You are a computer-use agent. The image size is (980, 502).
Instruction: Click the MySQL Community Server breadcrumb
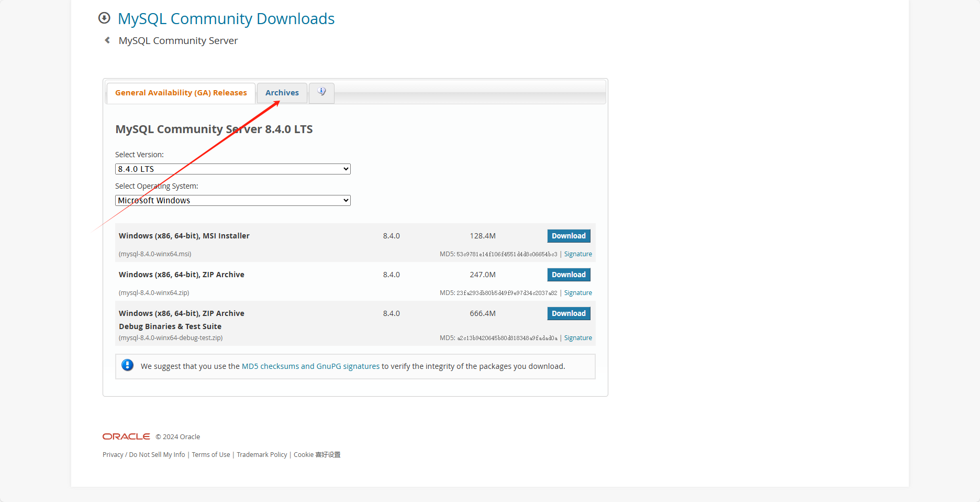178,41
